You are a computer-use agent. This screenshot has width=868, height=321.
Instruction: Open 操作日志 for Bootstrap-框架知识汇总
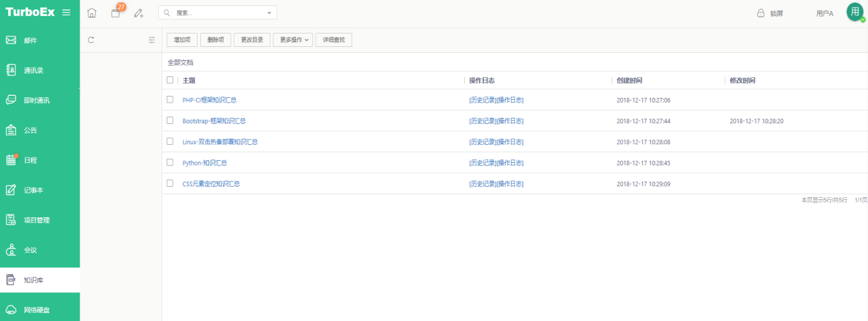point(510,121)
